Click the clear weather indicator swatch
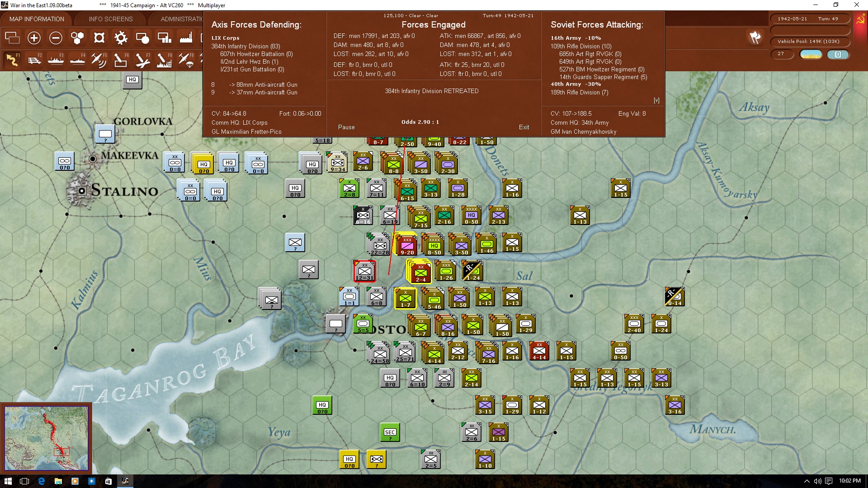 [x=811, y=54]
